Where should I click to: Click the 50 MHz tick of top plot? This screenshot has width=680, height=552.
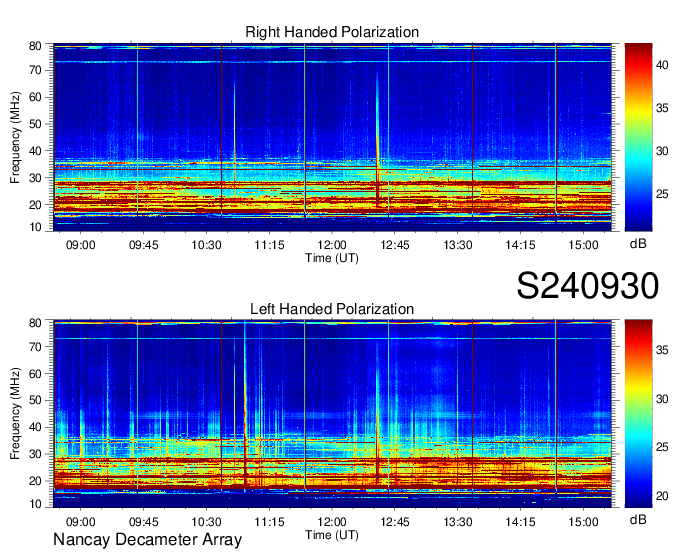tap(36, 124)
